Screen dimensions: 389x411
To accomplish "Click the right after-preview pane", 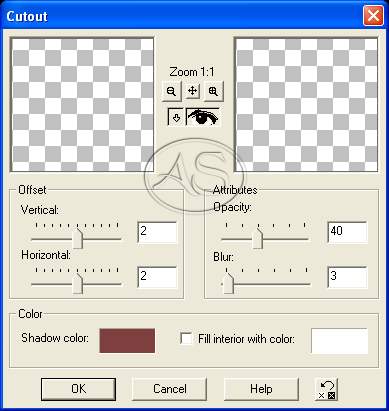I will (x=306, y=105).
